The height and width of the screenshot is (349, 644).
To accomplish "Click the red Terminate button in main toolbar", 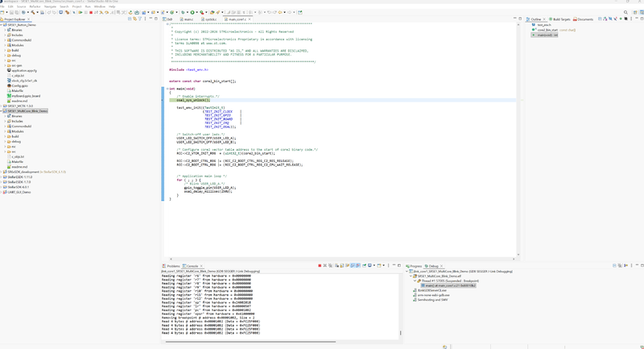I will (x=91, y=12).
